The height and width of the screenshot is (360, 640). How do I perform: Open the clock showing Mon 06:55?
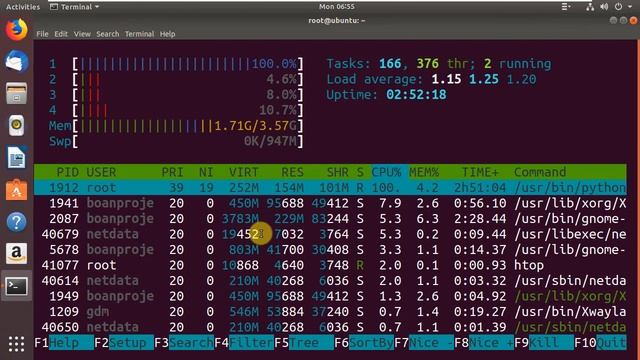[x=337, y=7]
